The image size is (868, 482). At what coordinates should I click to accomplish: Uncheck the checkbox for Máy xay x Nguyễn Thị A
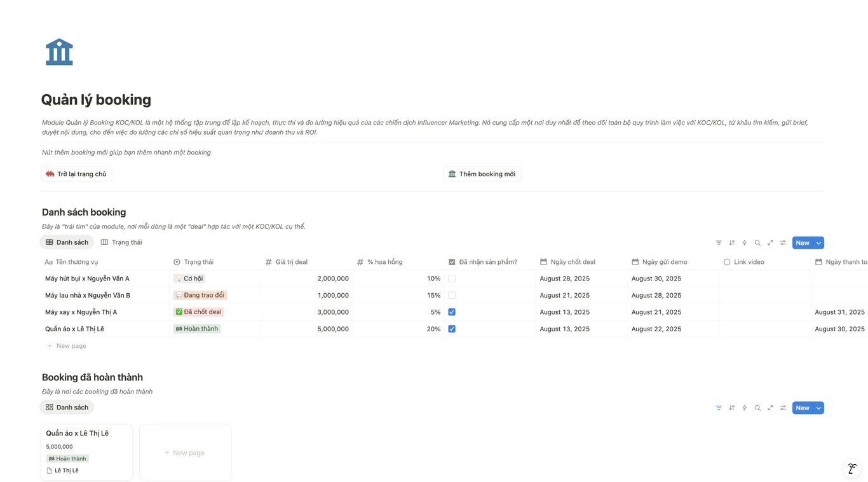pyautogui.click(x=452, y=312)
